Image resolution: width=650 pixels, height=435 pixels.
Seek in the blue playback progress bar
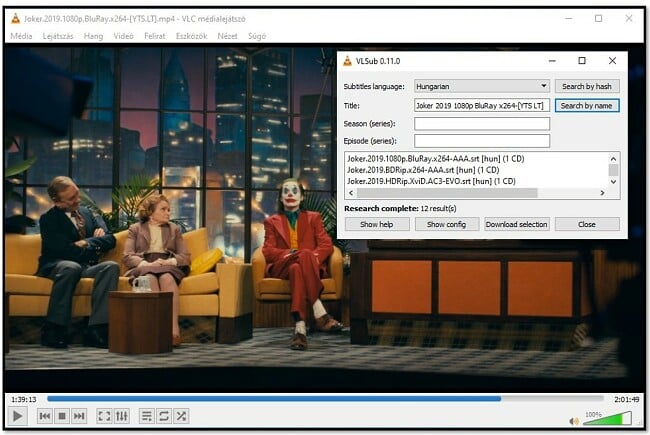(325, 399)
